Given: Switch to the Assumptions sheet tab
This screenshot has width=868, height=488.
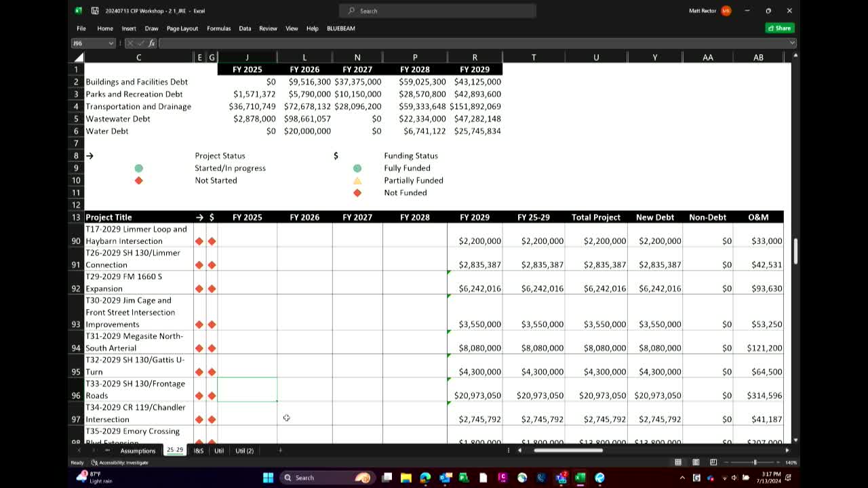Looking at the screenshot, I should coord(138,451).
